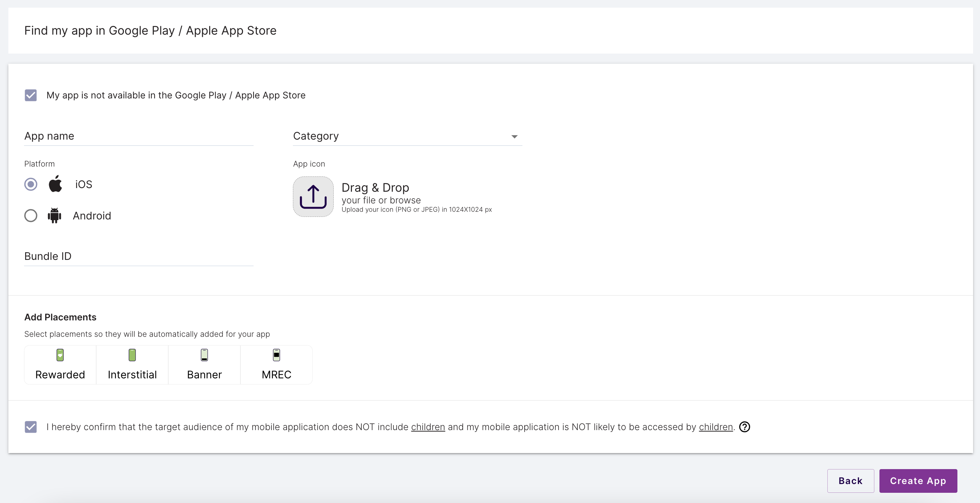
Task: Select the Interstitial placement label
Action: (x=132, y=375)
